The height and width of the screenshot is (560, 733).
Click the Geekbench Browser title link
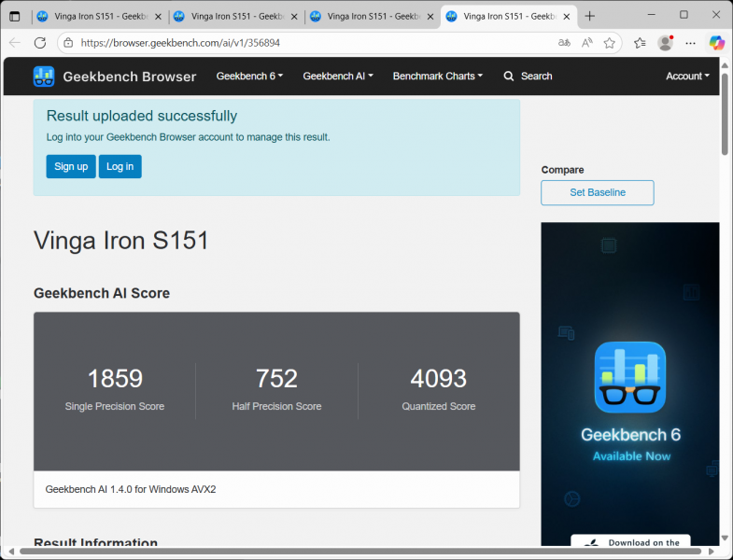tap(130, 77)
